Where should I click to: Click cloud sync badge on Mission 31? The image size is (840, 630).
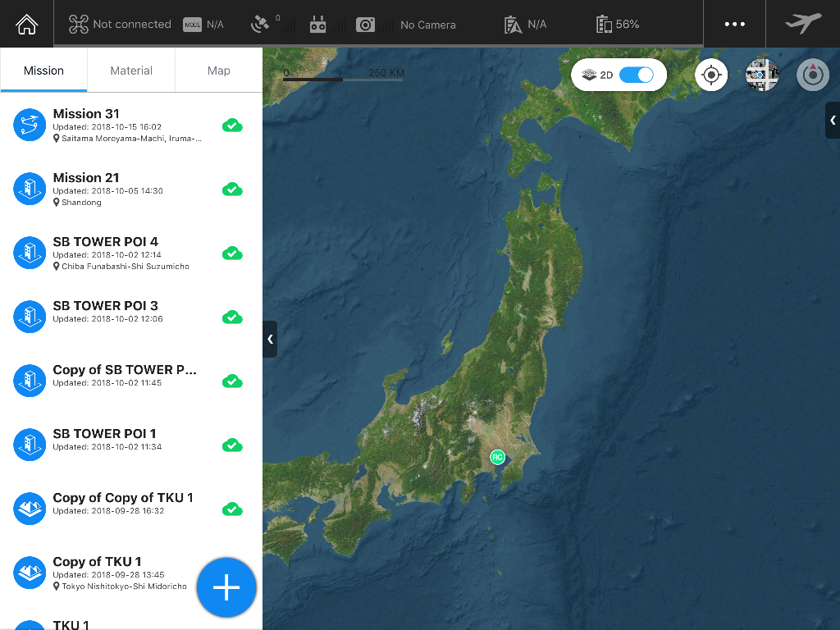pyautogui.click(x=232, y=125)
